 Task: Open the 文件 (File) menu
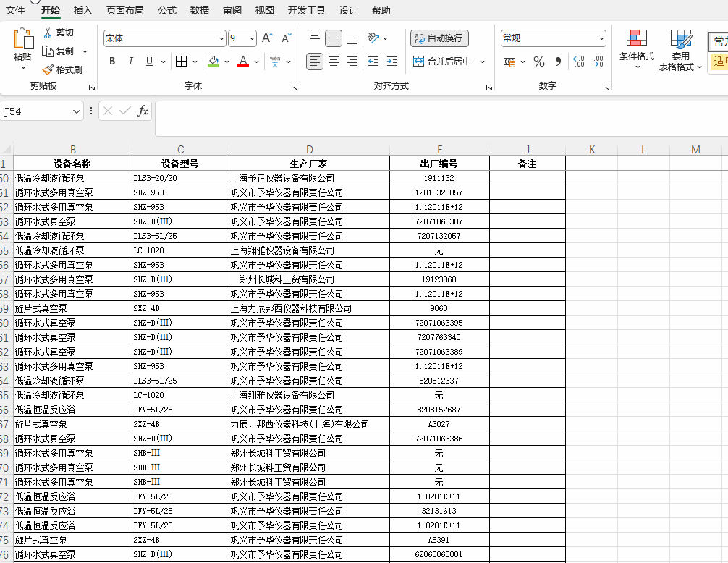[x=15, y=10]
